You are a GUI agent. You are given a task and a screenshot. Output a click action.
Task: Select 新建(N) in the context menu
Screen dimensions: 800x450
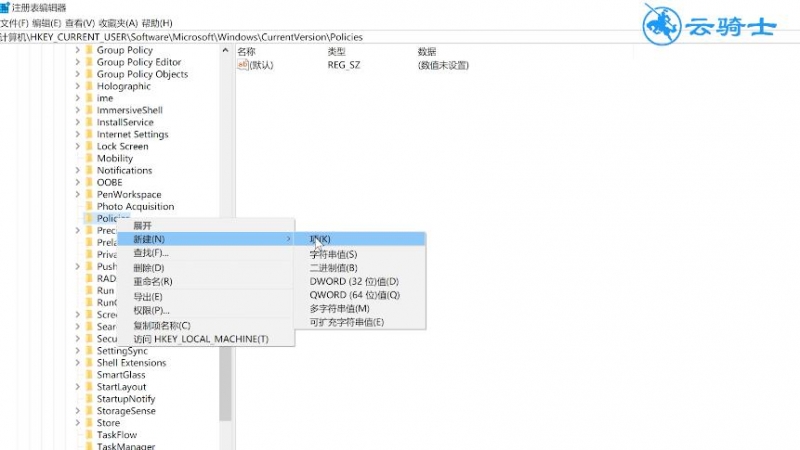pos(206,239)
